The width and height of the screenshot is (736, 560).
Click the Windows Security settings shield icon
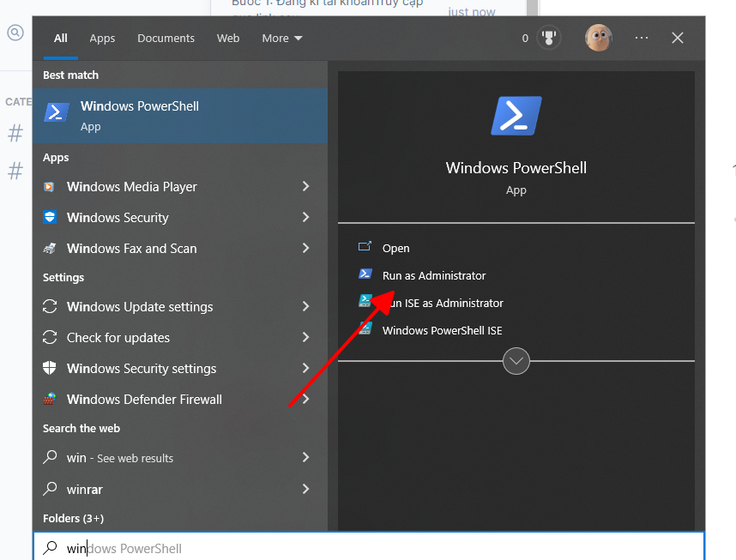tap(50, 368)
